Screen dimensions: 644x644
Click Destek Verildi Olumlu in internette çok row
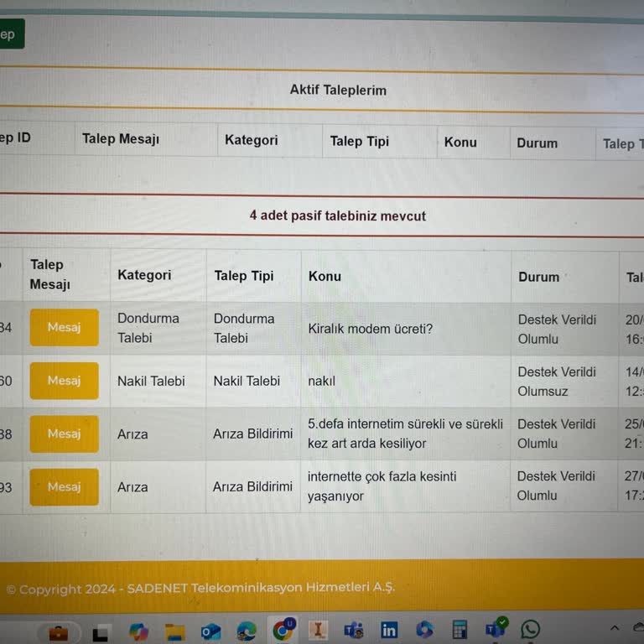(556, 486)
